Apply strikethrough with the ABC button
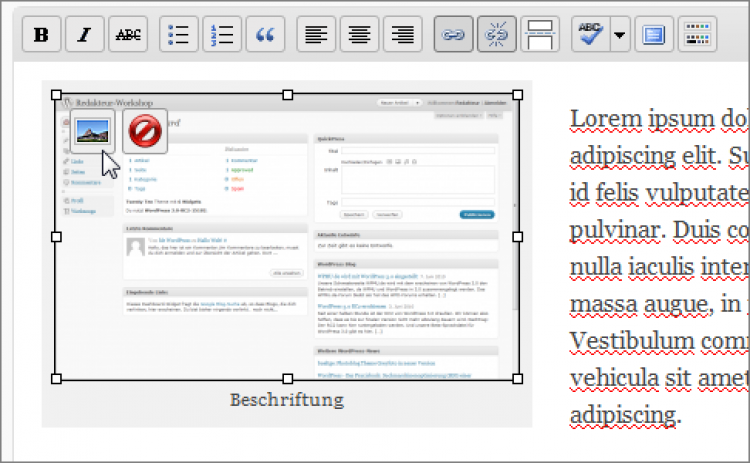This screenshot has width=750, height=463. 128,34
